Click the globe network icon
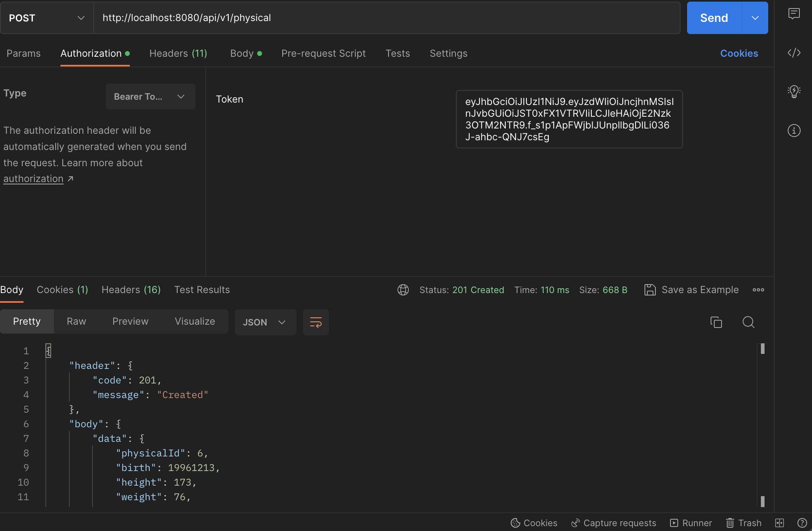The image size is (812, 531). 403,290
